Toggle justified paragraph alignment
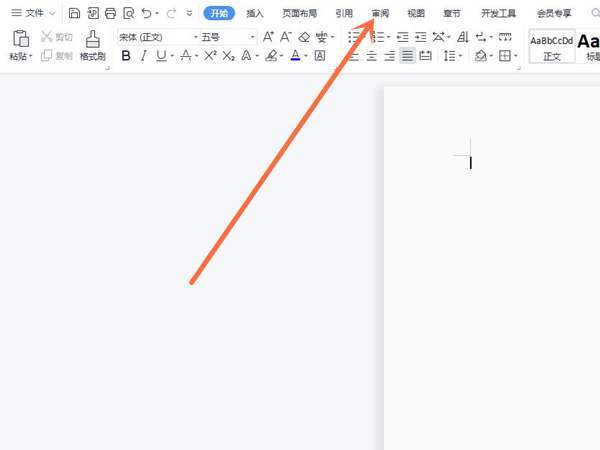This screenshot has height=450, width=600. (x=407, y=56)
